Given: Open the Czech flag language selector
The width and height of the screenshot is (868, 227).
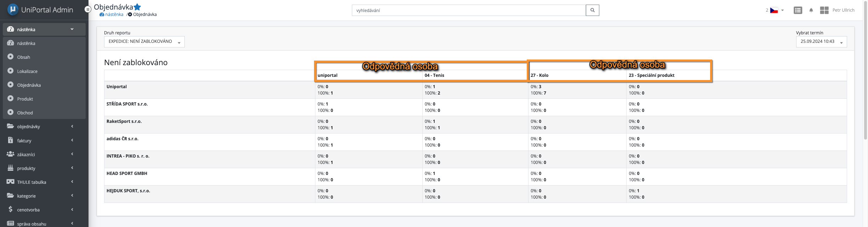Looking at the screenshot, I should tap(774, 10).
